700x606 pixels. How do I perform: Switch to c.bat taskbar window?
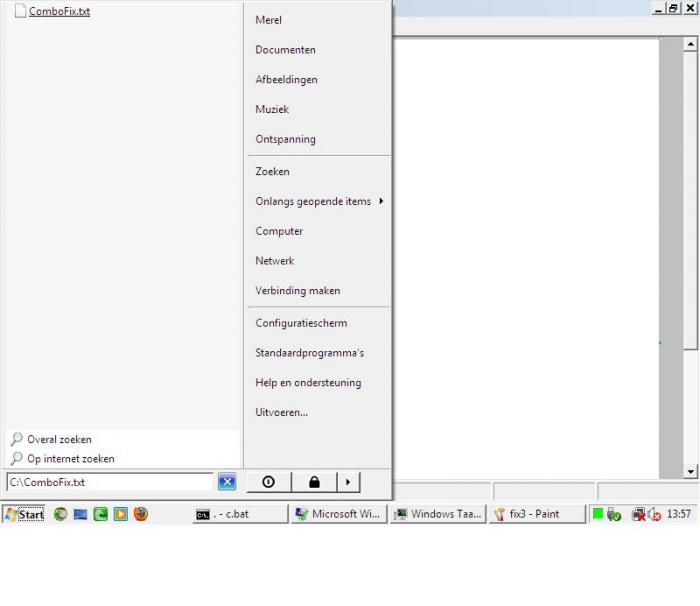241,514
